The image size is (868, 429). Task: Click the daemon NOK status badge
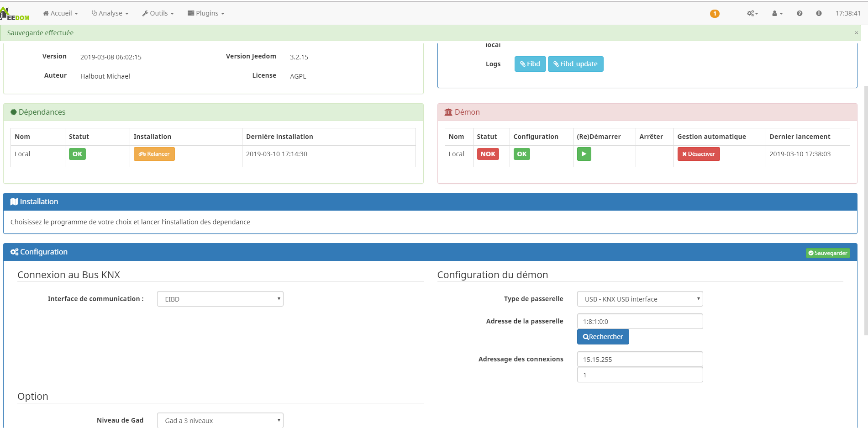coord(488,154)
